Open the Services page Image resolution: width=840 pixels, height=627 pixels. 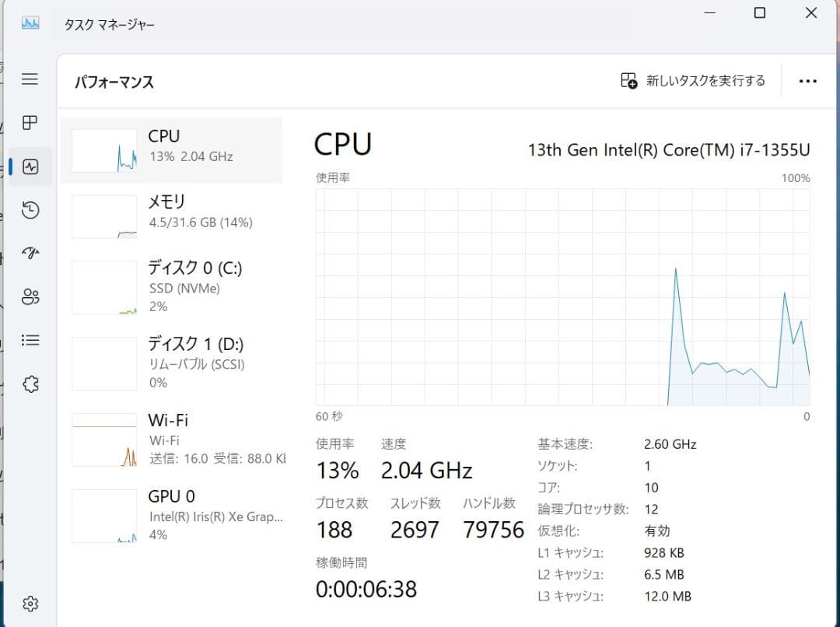click(x=30, y=384)
